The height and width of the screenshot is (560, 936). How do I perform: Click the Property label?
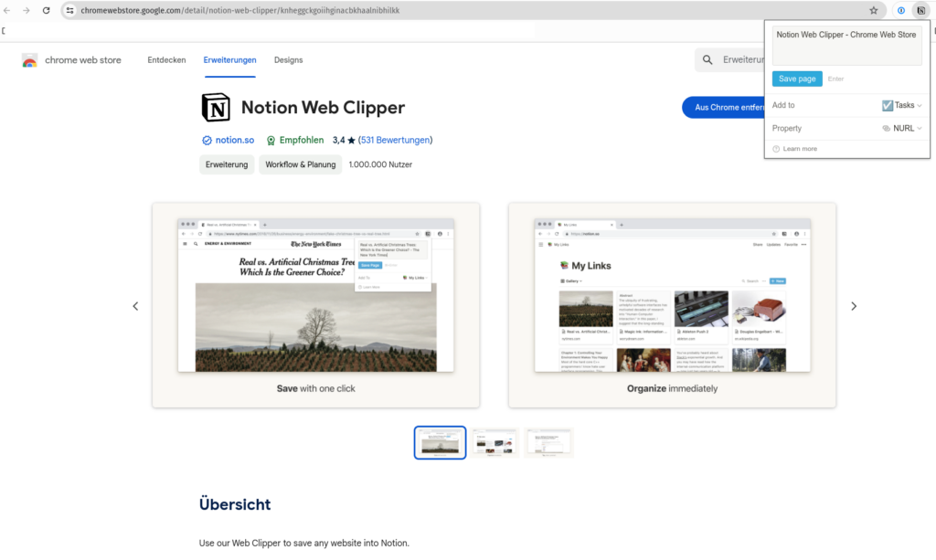point(787,128)
